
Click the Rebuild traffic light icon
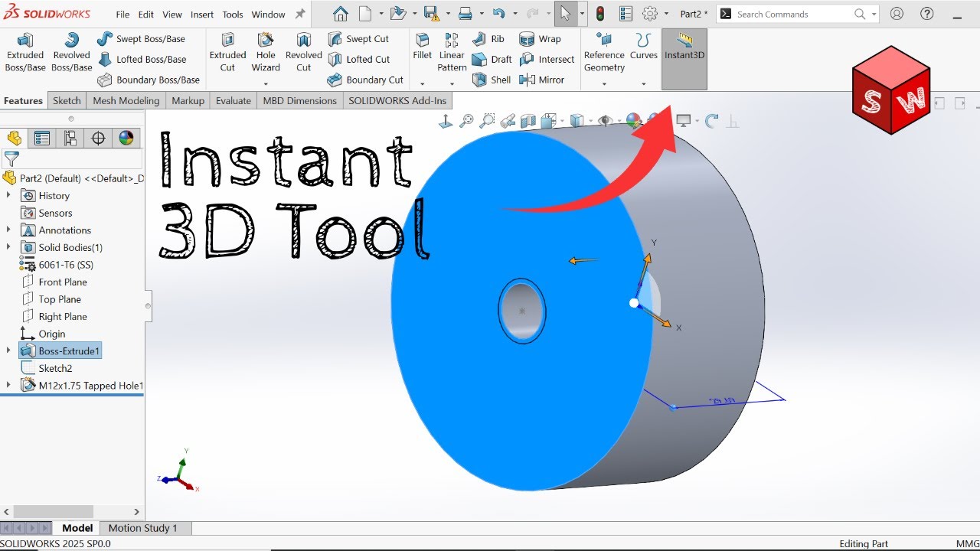coord(600,14)
